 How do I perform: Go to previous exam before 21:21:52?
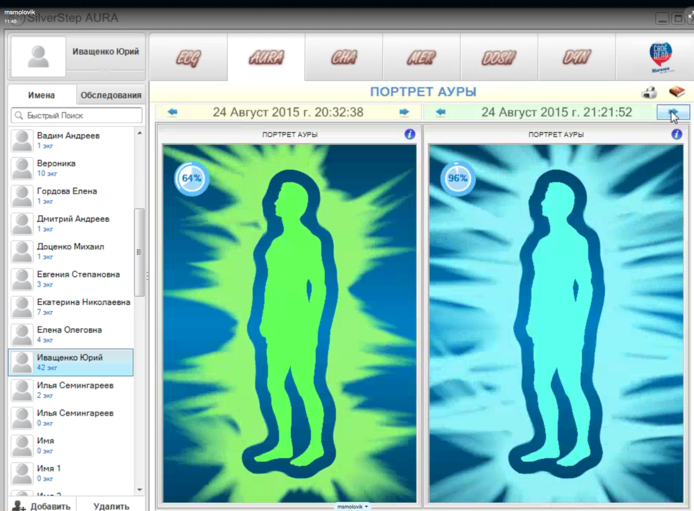pos(440,112)
